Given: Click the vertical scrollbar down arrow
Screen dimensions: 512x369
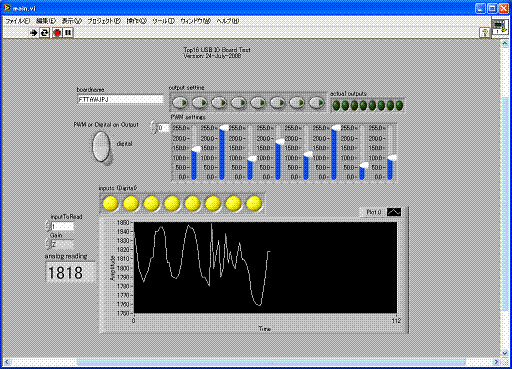Looking at the screenshot, I should click(505, 352).
